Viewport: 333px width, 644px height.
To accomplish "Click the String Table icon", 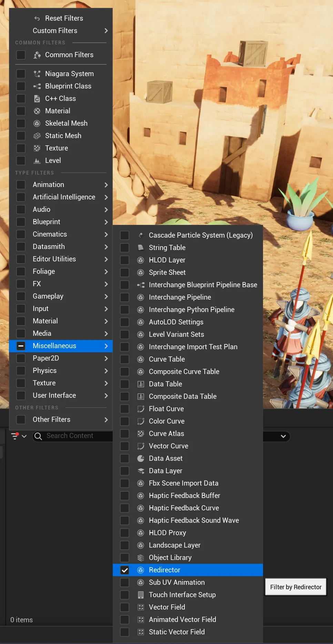I will 141,248.
